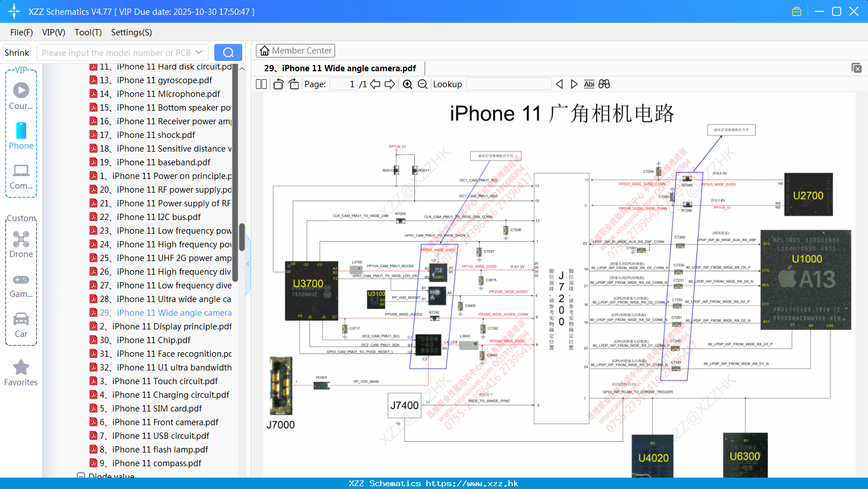This screenshot has height=489, width=868.
Task: Open Favorites
Action: pos(21,373)
